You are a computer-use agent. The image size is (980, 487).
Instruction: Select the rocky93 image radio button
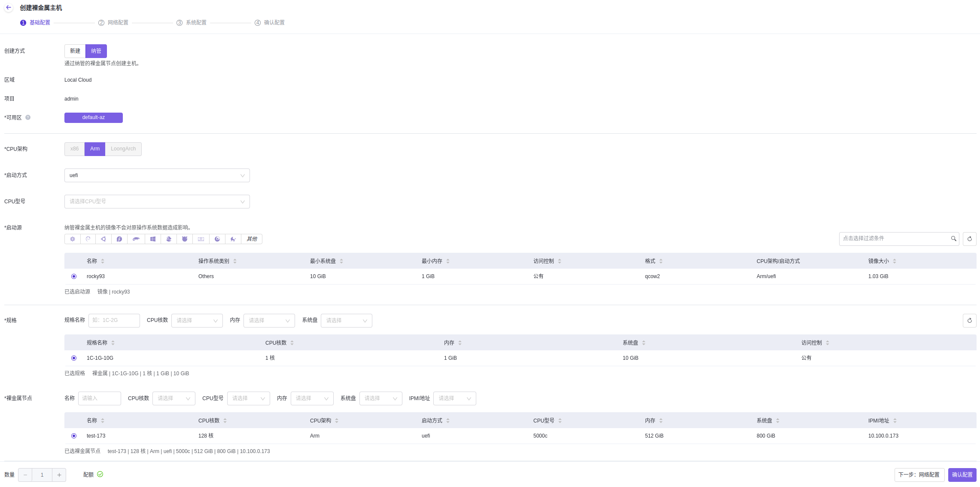click(x=74, y=276)
